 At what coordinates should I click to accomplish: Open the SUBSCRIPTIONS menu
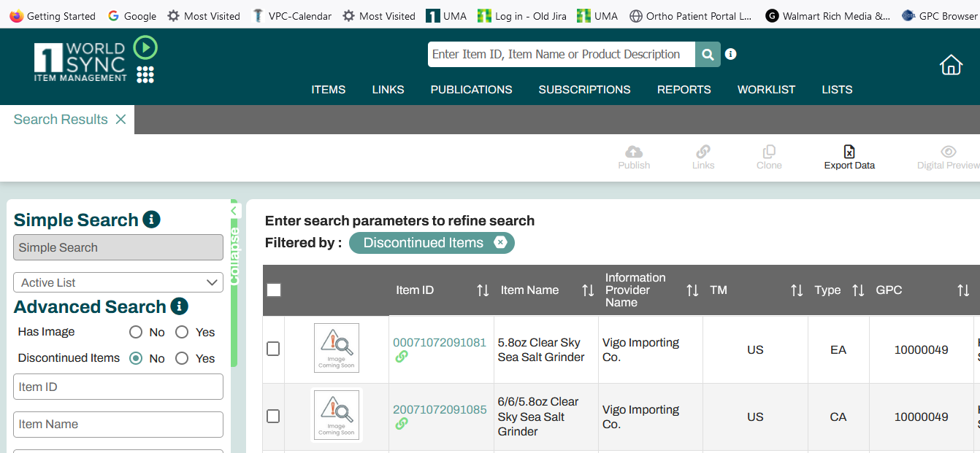coord(584,90)
